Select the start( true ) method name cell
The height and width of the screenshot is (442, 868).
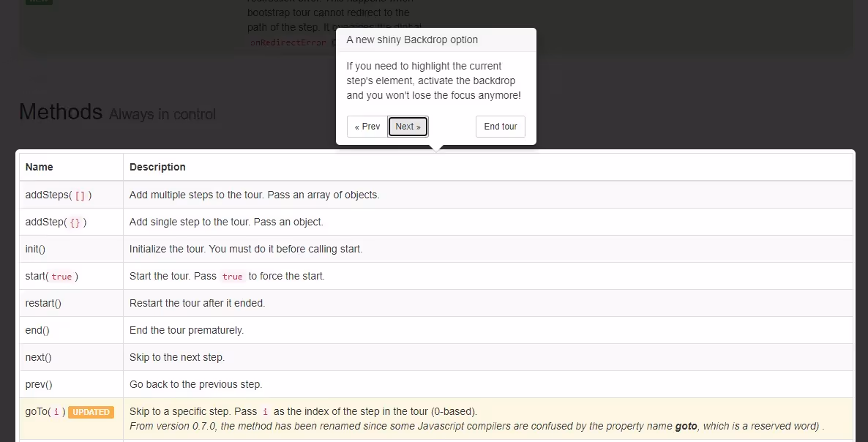[x=72, y=276]
